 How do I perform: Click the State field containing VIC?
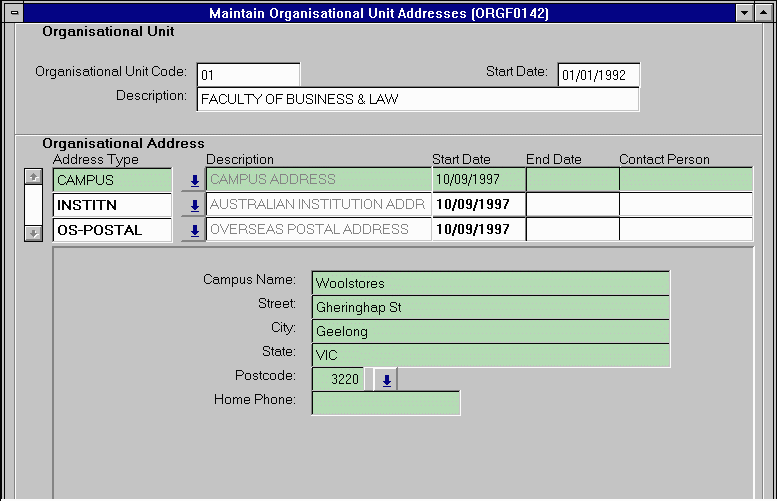(x=490, y=355)
